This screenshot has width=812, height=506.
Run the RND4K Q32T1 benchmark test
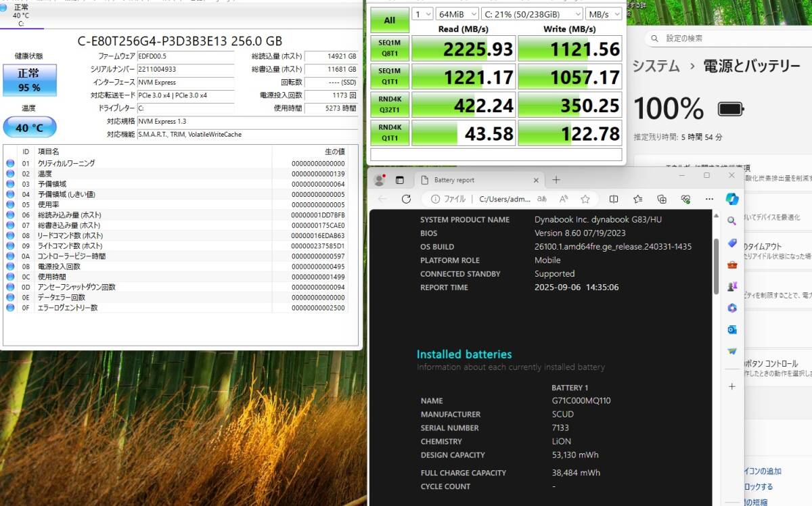[390, 105]
